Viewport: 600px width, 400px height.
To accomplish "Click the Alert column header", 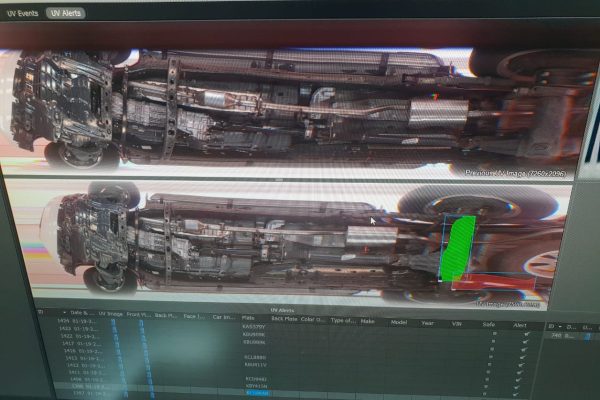I will coord(520,325).
